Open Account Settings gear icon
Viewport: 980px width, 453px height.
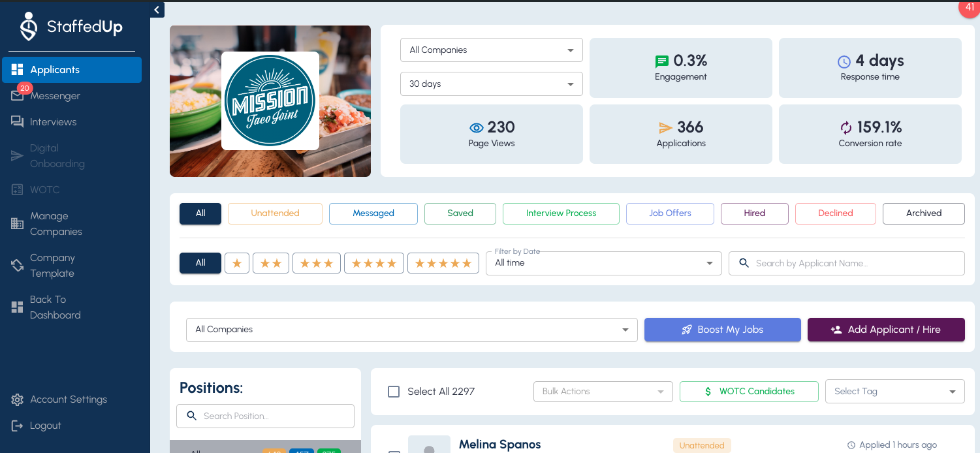tap(17, 399)
